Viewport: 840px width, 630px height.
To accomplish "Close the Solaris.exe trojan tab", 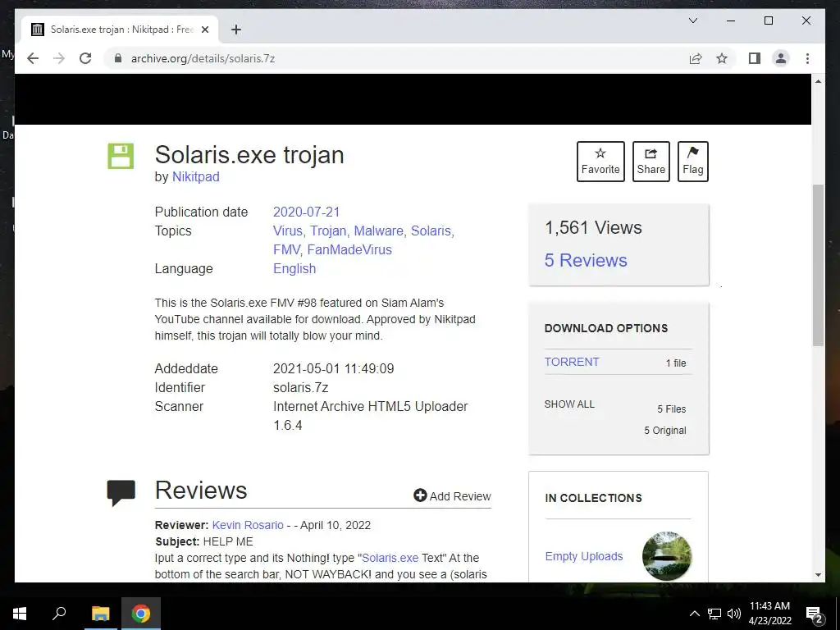I will (x=204, y=30).
